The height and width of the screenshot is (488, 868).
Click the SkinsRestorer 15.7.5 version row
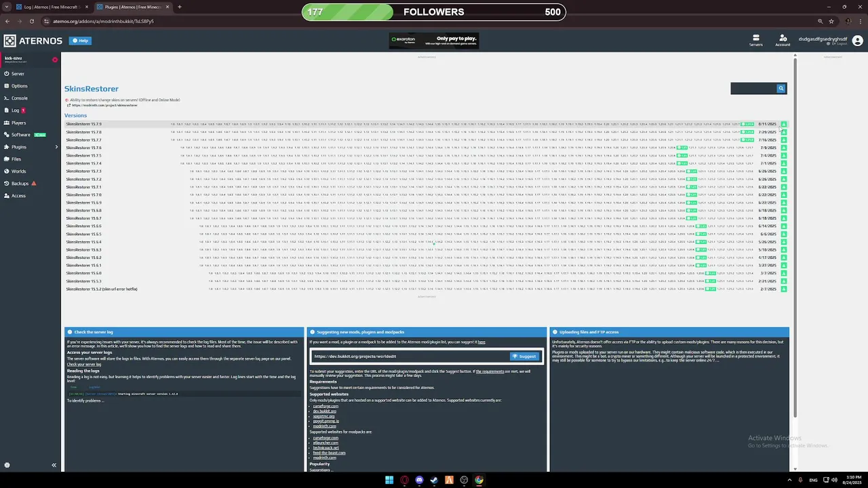426,156
